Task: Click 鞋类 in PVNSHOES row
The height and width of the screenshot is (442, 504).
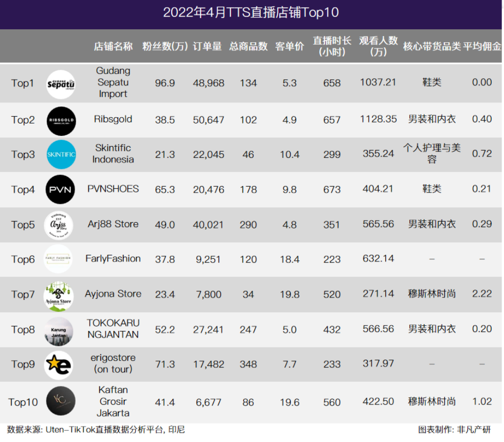Action: (431, 189)
